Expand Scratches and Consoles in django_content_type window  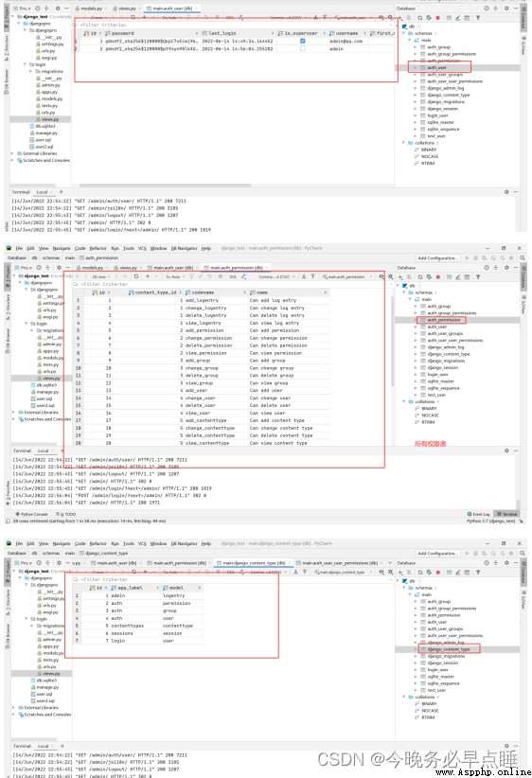point(14,715)
